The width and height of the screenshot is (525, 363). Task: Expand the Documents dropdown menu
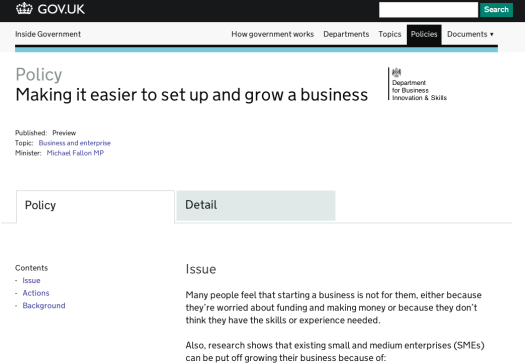(x=470, y=34)
